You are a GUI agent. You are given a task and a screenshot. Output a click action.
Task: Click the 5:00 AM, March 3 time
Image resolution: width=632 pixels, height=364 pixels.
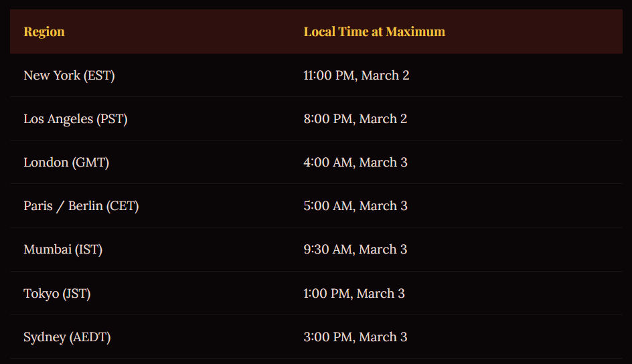tap(355, 206)
